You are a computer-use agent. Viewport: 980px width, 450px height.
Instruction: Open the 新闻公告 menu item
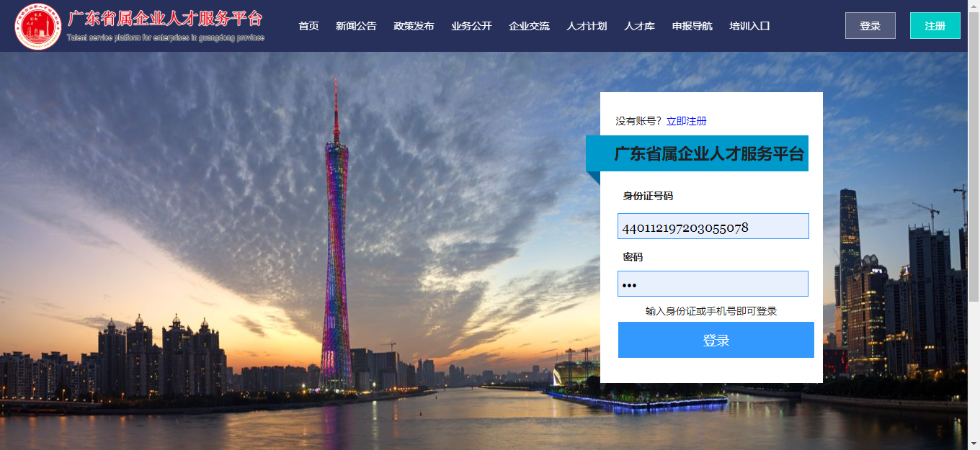point(356,26)
